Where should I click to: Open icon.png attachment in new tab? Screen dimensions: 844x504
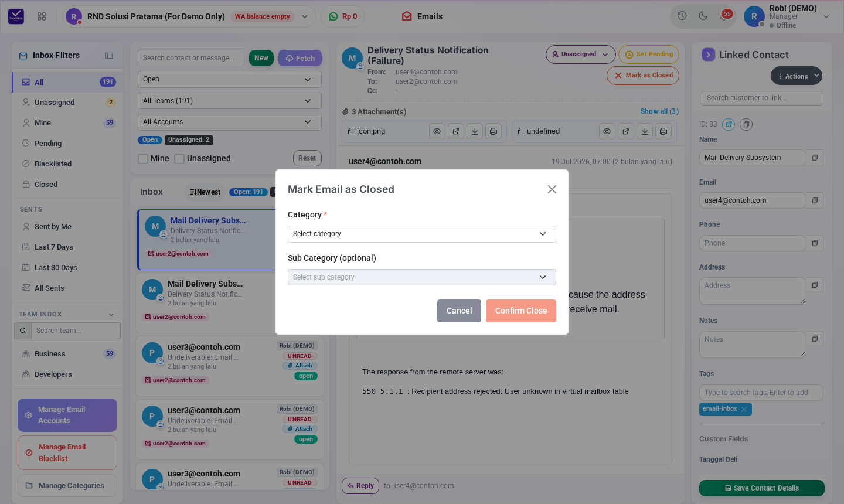click(x=456, y=131)
